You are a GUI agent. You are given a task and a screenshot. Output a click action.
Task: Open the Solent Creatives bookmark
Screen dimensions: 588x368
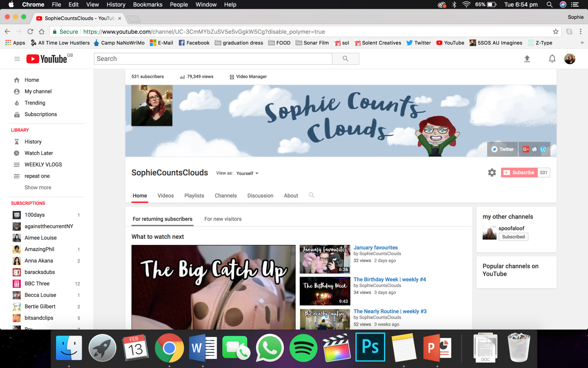(377, 43)
